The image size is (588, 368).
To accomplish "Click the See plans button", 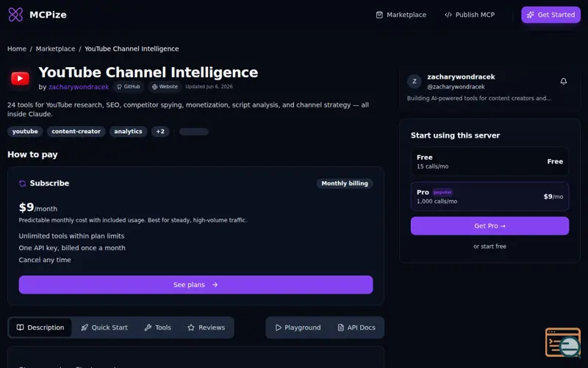I will [x=196, y=285].
